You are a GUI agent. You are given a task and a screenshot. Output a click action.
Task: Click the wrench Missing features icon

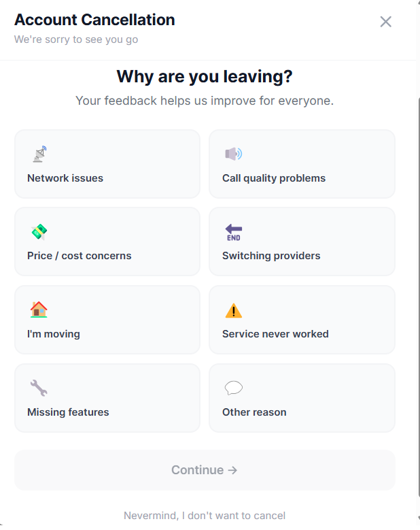[39, 388]
